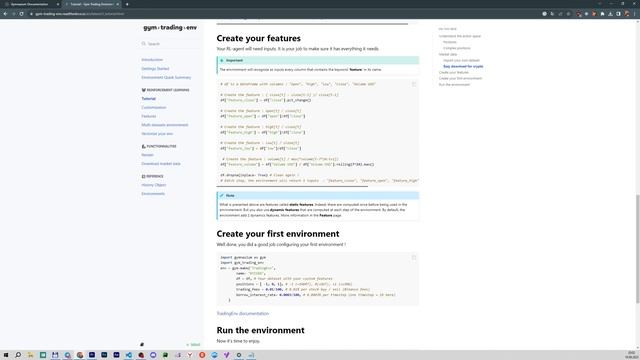The width and height of the screenshot is (640, 360).
Task: Click the page vertical scrollbar
Action: (x=637, y=249)
